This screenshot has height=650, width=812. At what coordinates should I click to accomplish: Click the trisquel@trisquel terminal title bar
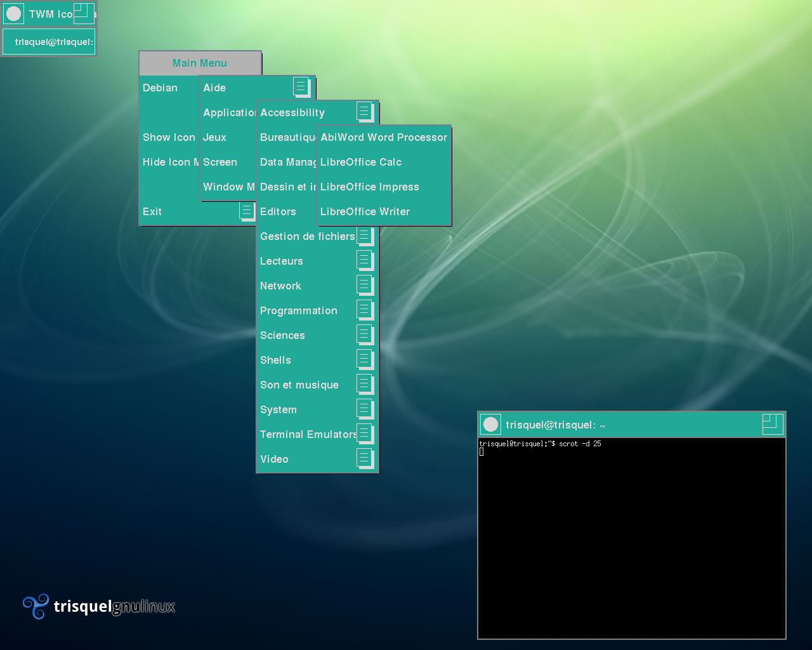631,425
